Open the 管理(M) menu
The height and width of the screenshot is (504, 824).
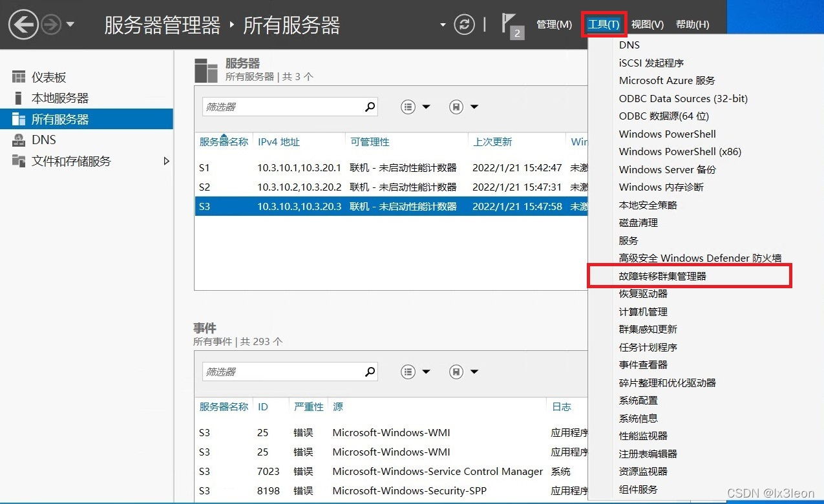tap(554, 25)
